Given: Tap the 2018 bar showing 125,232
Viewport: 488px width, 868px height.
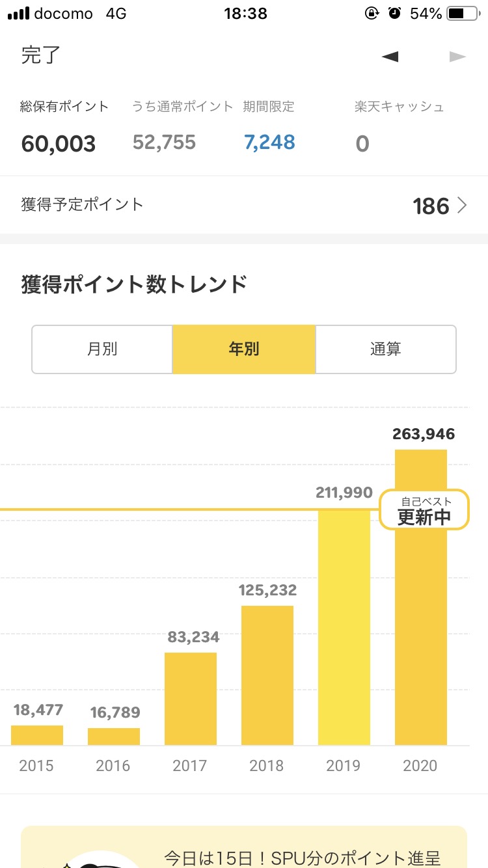Looking at the screenshot, I should pos(267,675).
